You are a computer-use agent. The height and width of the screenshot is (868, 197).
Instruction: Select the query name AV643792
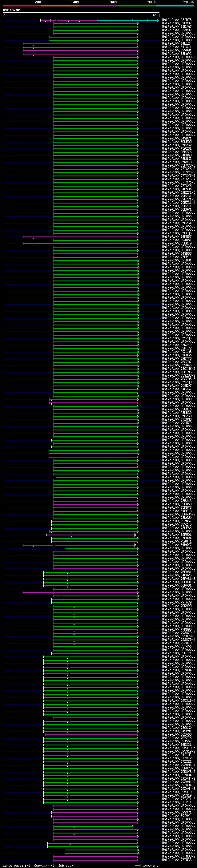pos(11,10)
